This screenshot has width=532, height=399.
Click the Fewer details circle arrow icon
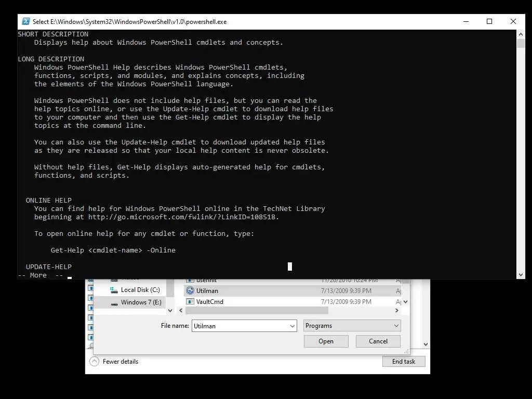coord(95,362)
